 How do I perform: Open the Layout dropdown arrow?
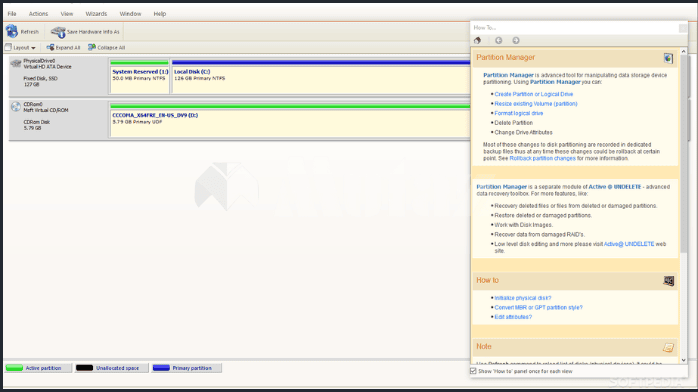tap(33, 48)
